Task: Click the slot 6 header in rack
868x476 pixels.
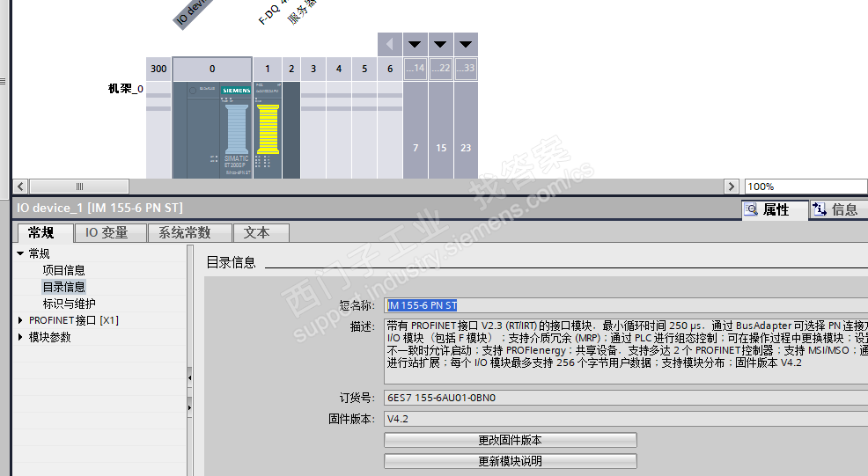Action: click(x=390, y=69)
